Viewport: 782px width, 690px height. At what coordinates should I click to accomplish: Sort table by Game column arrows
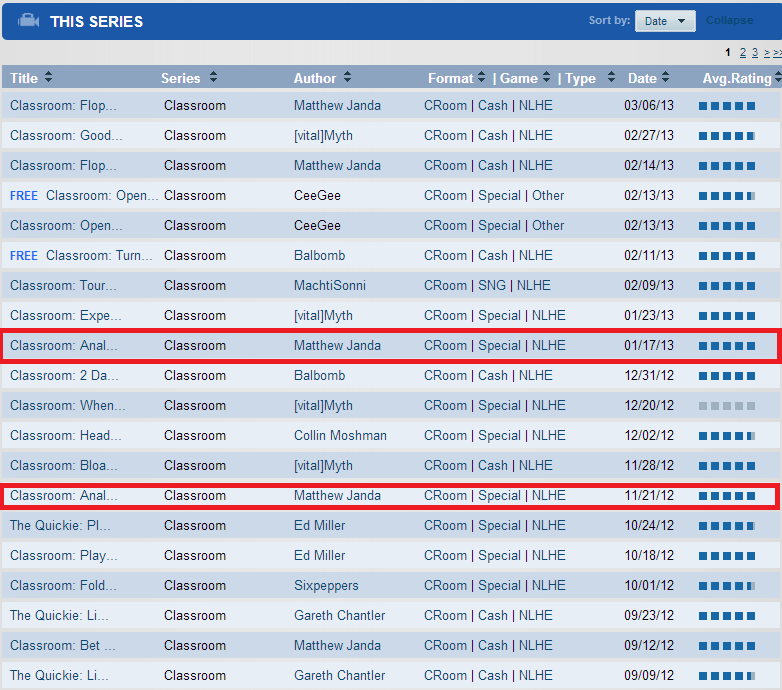pos(547,77)
